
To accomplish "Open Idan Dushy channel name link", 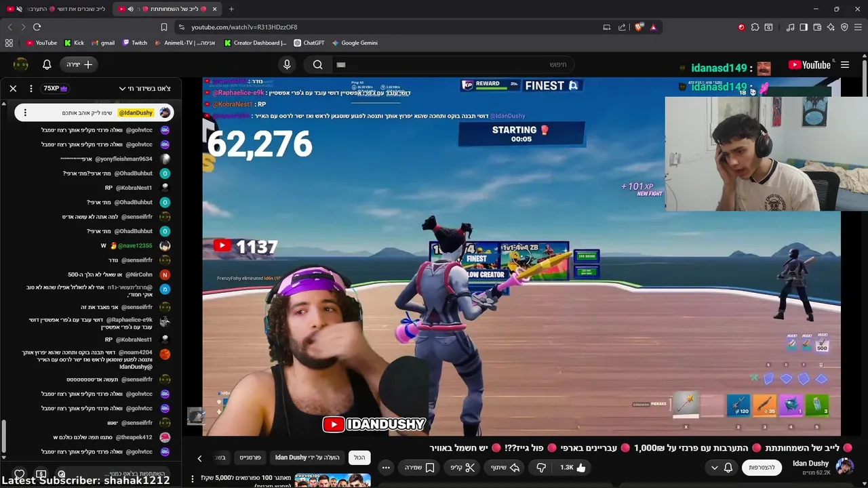I will click(810, 464).
